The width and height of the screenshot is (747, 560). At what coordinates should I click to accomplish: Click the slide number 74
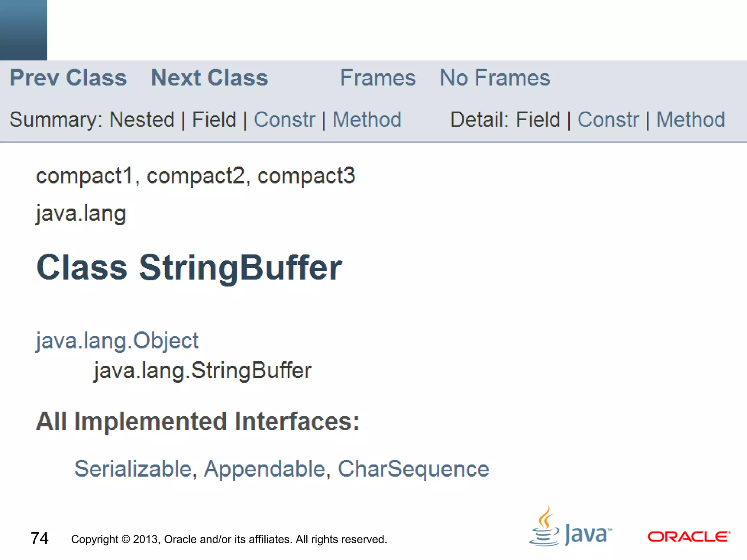coord(39,538)
